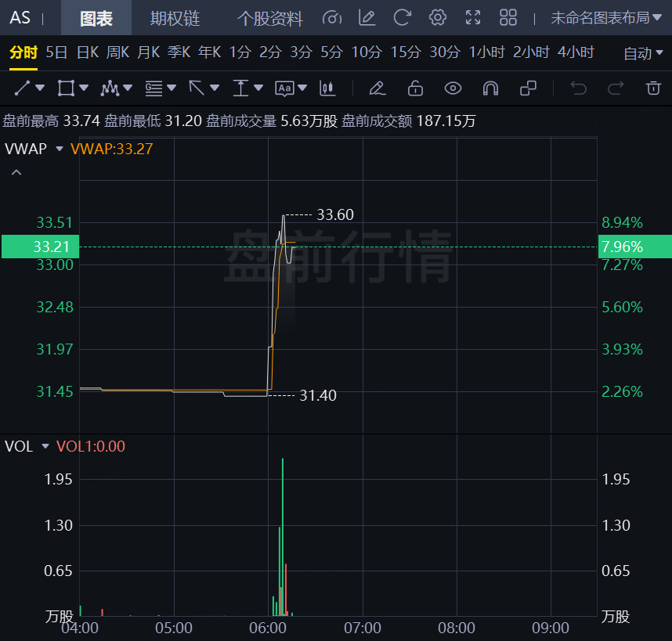Image resolution: width=672 pixels, height=641 pixels.
Task: Open the VOL indicator dropdown
Action: coord(45,446)
